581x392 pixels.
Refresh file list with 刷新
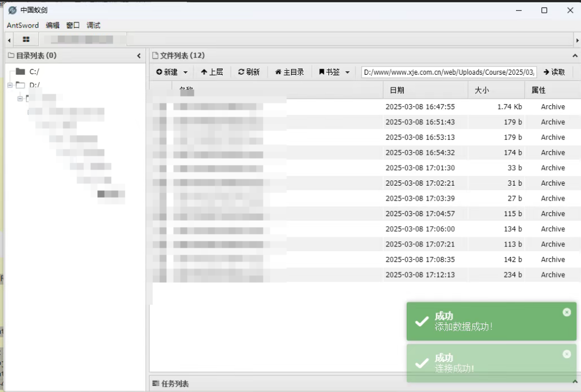tap(249, 72)
